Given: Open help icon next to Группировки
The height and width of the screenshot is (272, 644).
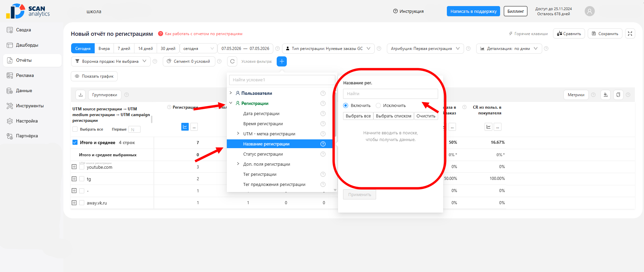Looking at the screenshot, I should click(x=127, y=95).
